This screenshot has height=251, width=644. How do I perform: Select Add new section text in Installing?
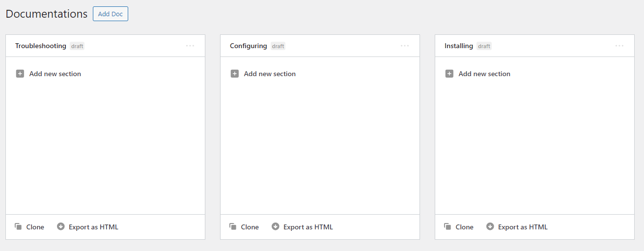pyautogui.click(x=484, y=74)
